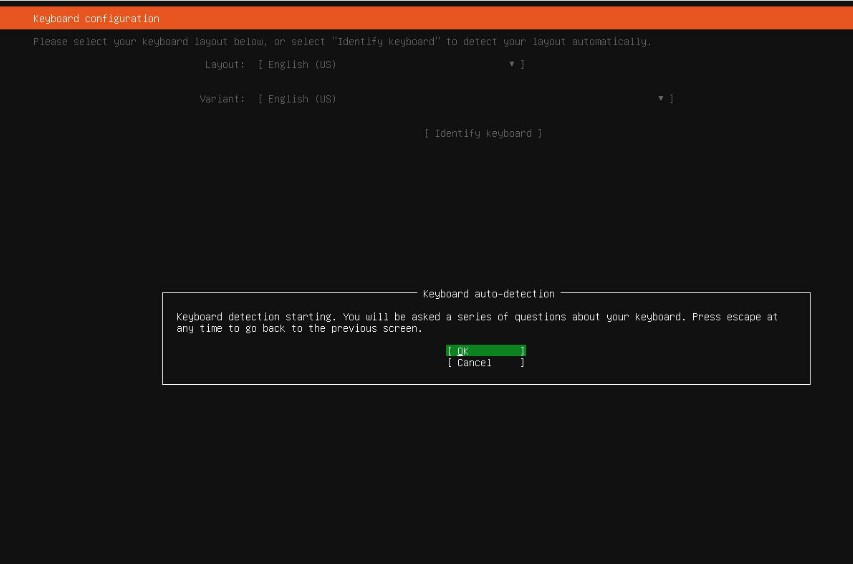Click the Layout field label
Viewport: 853px width, 564px height.
click(x=224, y=65)
